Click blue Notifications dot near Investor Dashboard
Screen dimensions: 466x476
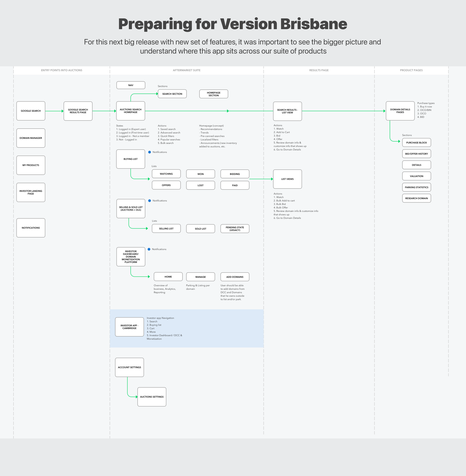coord(149,249)
